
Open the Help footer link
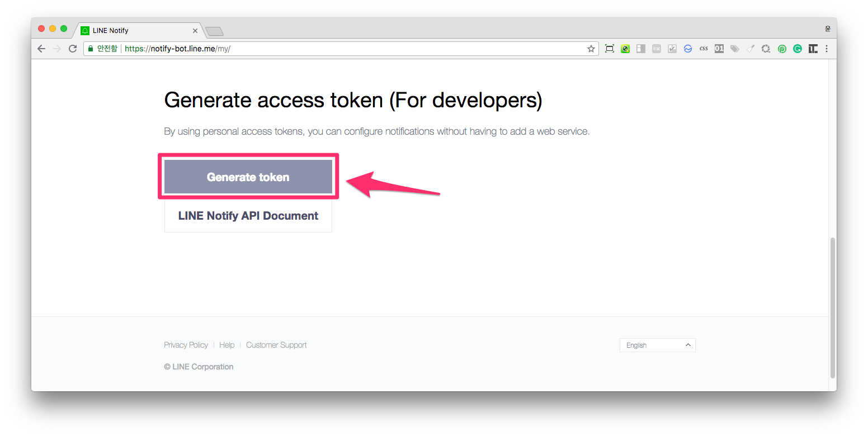click(227, 345)
